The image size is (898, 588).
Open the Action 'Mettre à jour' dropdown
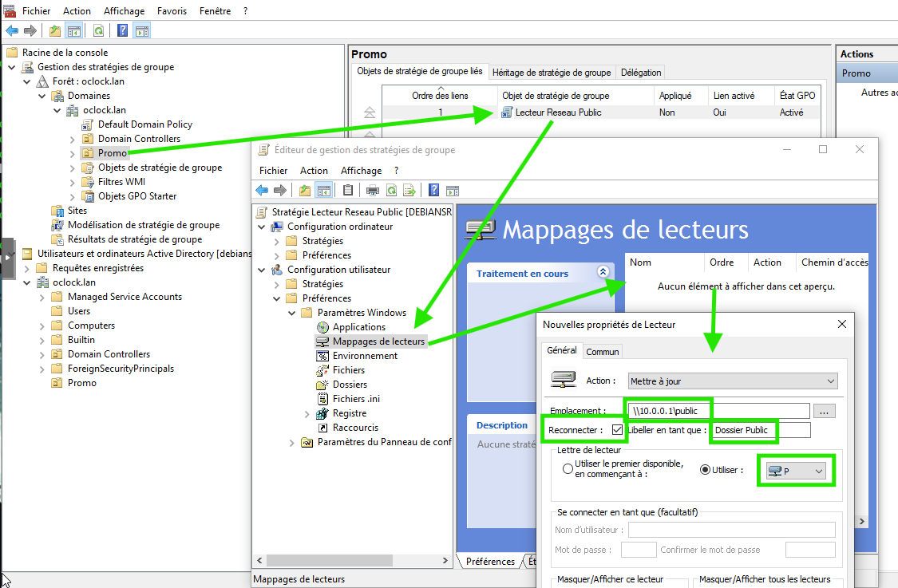[733, 381]
